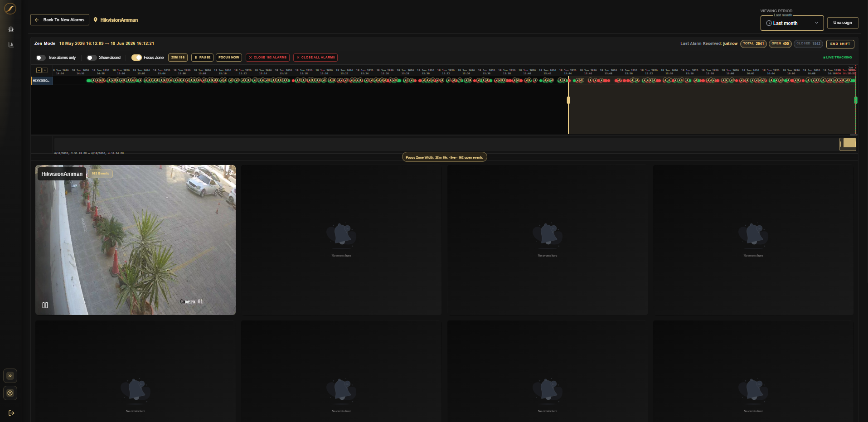Expand timeline rows with plus icon
The height and width of the screenshot is (422, 868).
tap(45, 70)
